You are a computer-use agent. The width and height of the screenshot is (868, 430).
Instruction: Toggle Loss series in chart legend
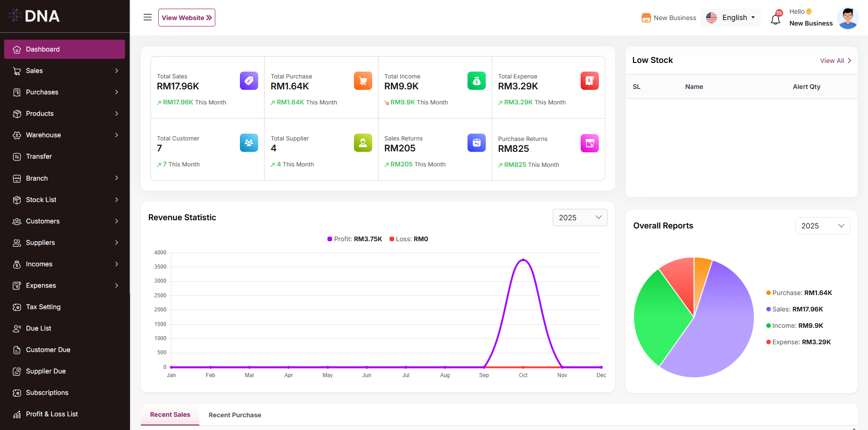pos(409,239)
